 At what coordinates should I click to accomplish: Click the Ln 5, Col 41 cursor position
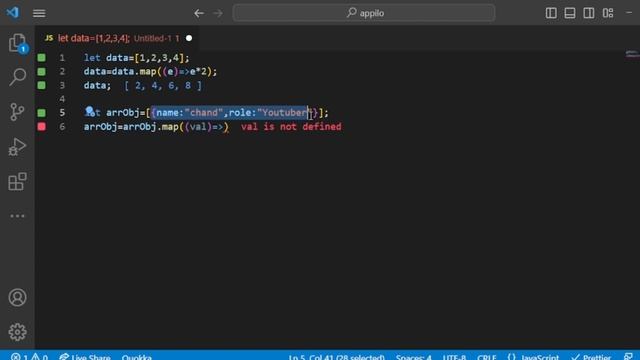click(x=336, y=357)
